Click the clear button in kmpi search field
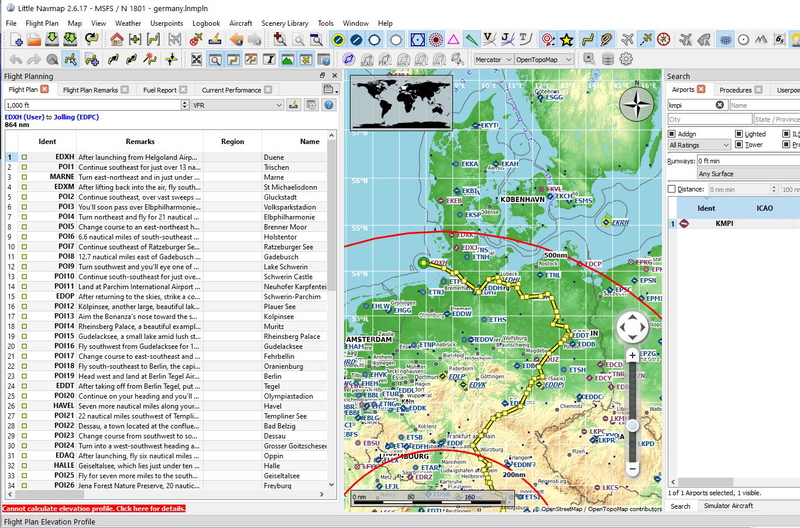The image size is (800, 528). coord(719,105)
